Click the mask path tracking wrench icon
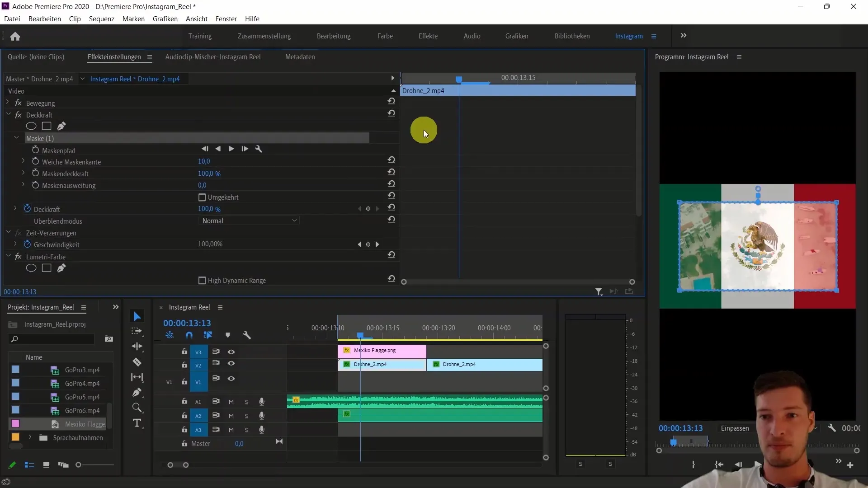The width and height of the screenshot is (868, 488). click(259, 149)
